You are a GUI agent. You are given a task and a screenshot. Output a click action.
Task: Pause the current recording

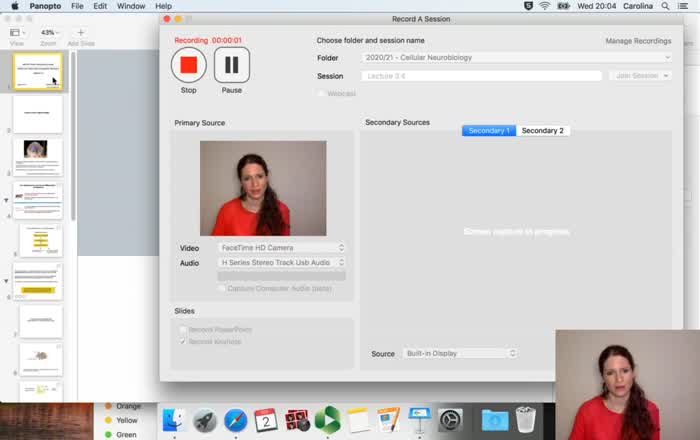(x=232, y=65)
